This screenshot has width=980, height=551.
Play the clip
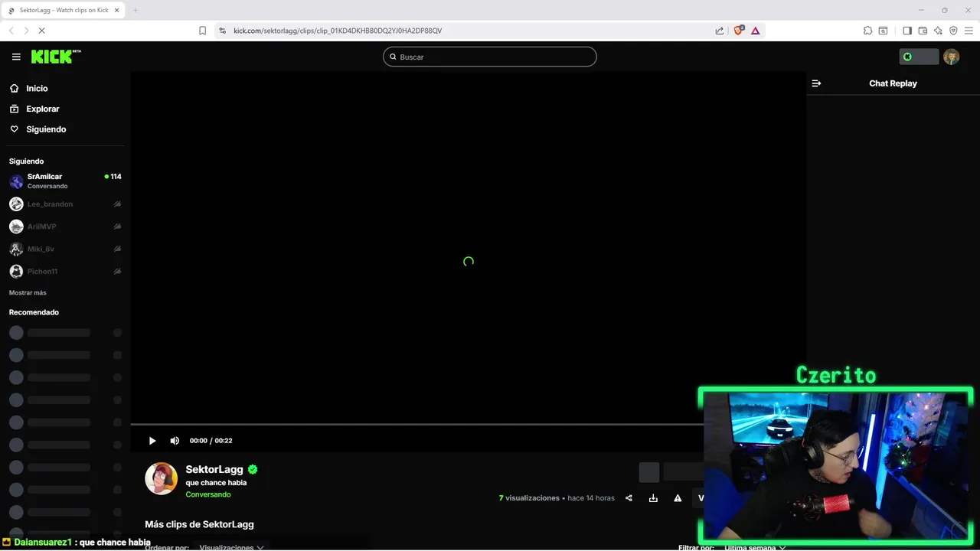[152, 441]
